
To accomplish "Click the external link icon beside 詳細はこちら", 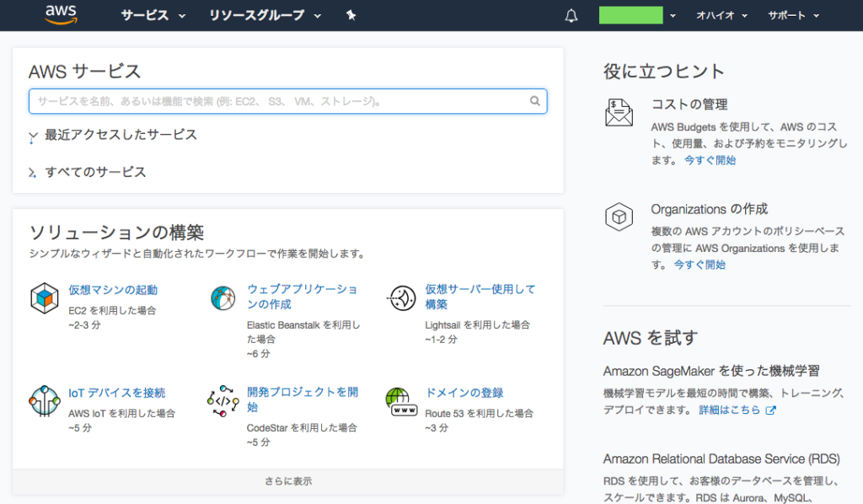I will 770,410.
